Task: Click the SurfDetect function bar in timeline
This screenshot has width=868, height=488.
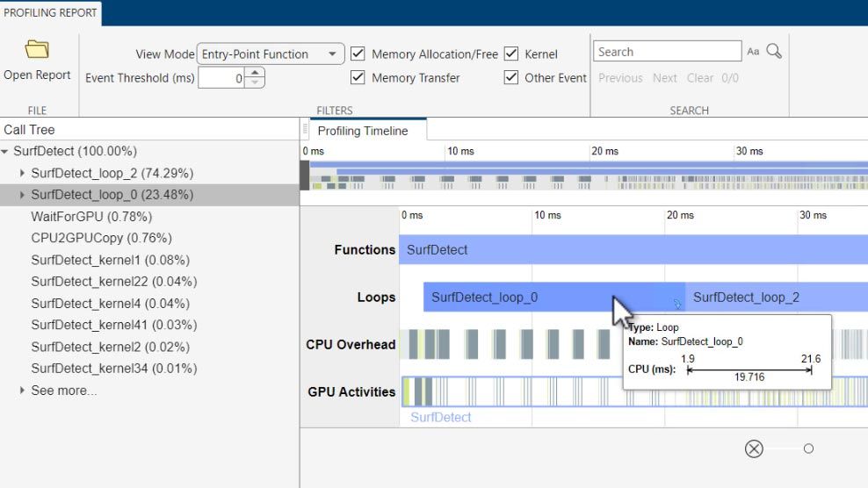Action: tap(633, 249)
